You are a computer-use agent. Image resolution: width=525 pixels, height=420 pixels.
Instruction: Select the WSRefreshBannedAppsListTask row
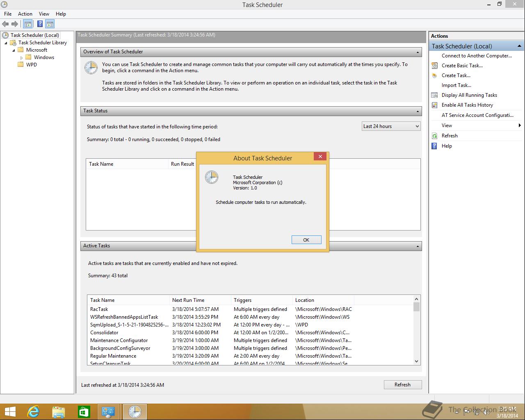[x=250, y=317]
